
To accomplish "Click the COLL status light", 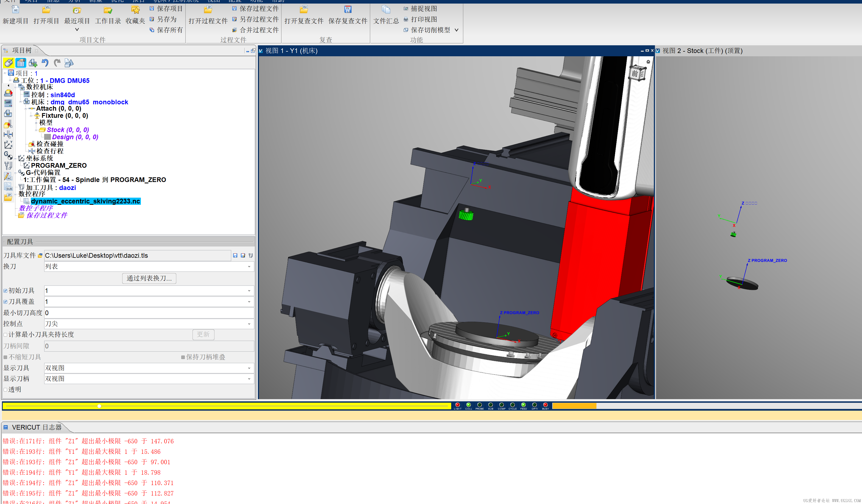I will (468, 405).
